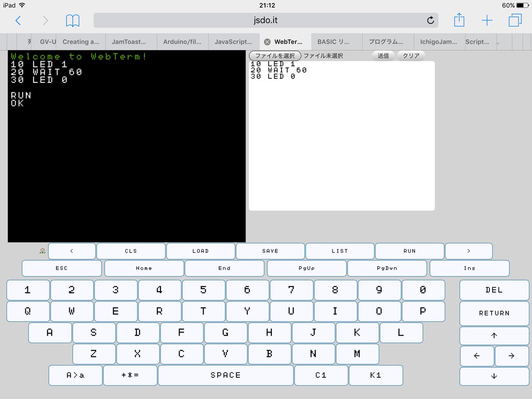
Task: Tap the black WebTerm terminal screen
Action: 127,146
